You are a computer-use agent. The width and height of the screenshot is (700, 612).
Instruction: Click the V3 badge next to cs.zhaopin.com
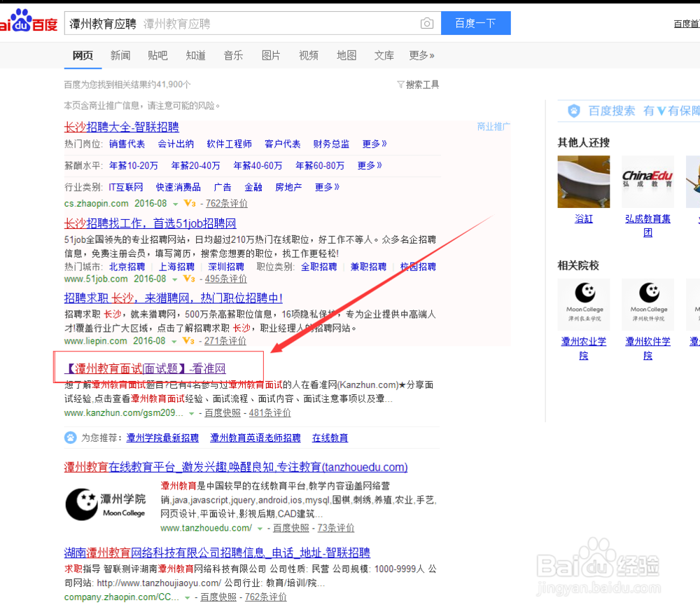pos(189,203)
